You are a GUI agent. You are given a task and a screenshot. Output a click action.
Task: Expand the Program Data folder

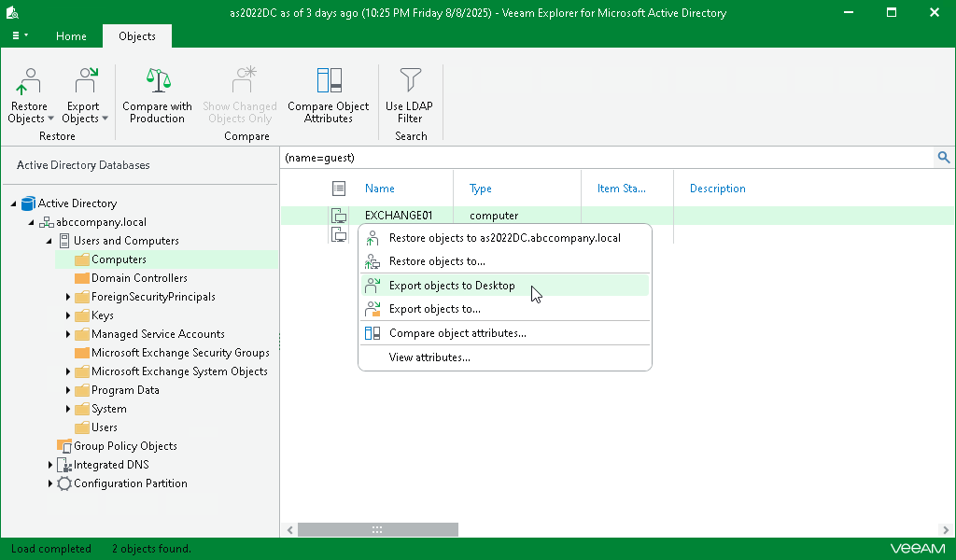click(67, 390)
